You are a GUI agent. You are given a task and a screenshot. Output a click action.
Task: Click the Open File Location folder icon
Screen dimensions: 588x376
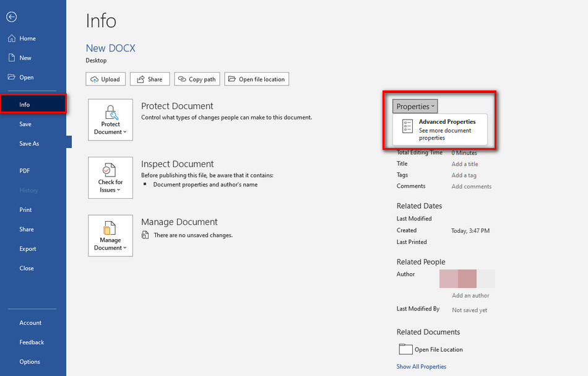tap(405, 349)
